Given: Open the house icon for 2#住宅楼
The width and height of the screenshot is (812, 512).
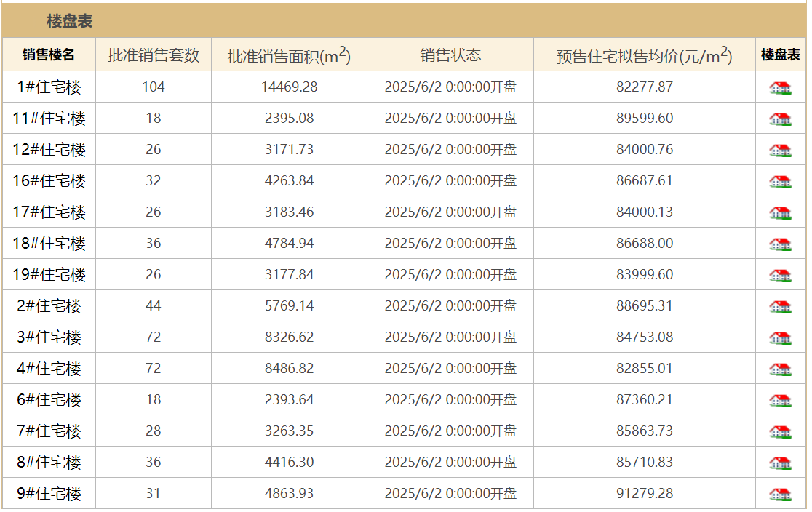Looking at the screenshot, I should click(780, 306).
